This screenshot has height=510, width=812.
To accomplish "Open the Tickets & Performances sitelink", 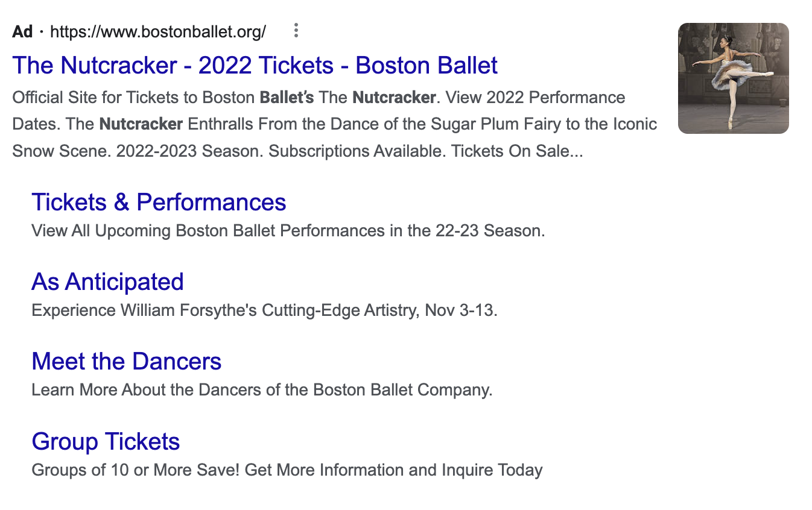I will (x=159, y=202).
